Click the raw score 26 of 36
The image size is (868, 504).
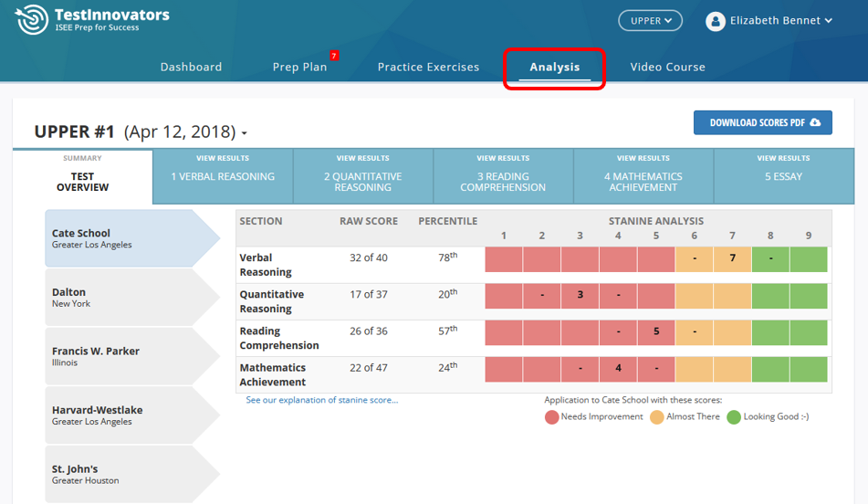369,331
